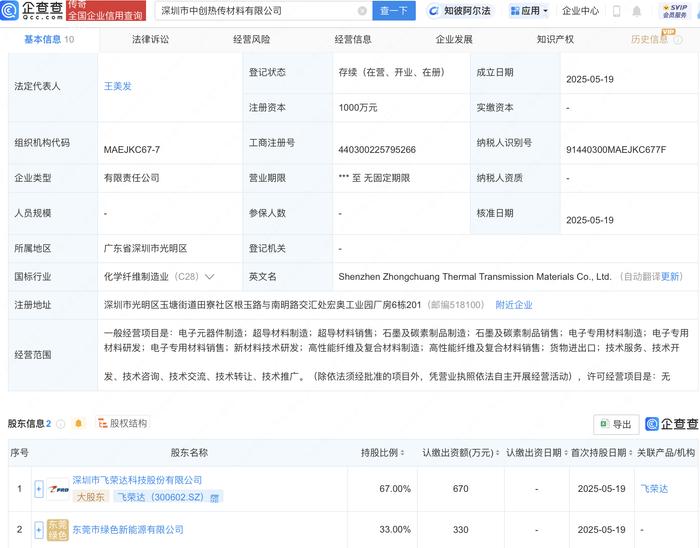Image resolution: width=700 pixels, height=548 pixels.
Task: Click the 广东省深圳市光明区 region value
Action: coord(145,249)
